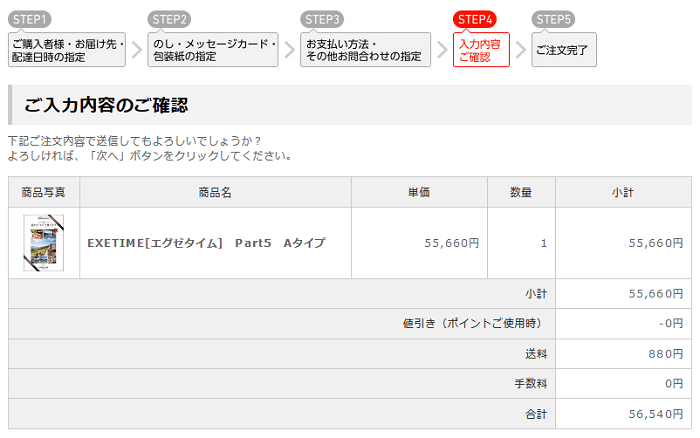Click the 単価 column header
The height and width of the screenshot is (438, 700).
(419, 192)
